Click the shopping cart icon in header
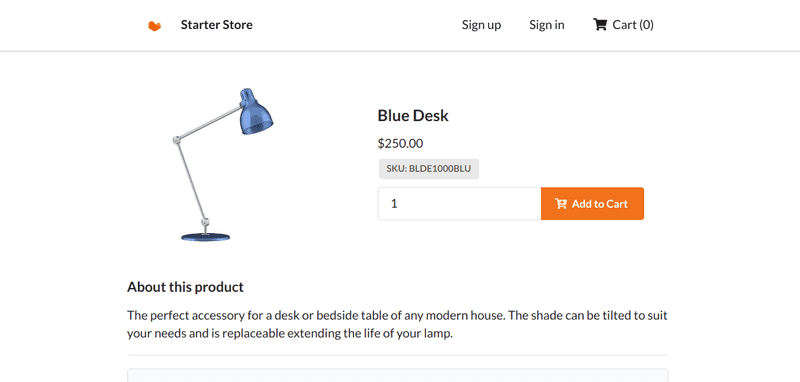The width and height of the screenshot is (800, 382). coord(599,24)
